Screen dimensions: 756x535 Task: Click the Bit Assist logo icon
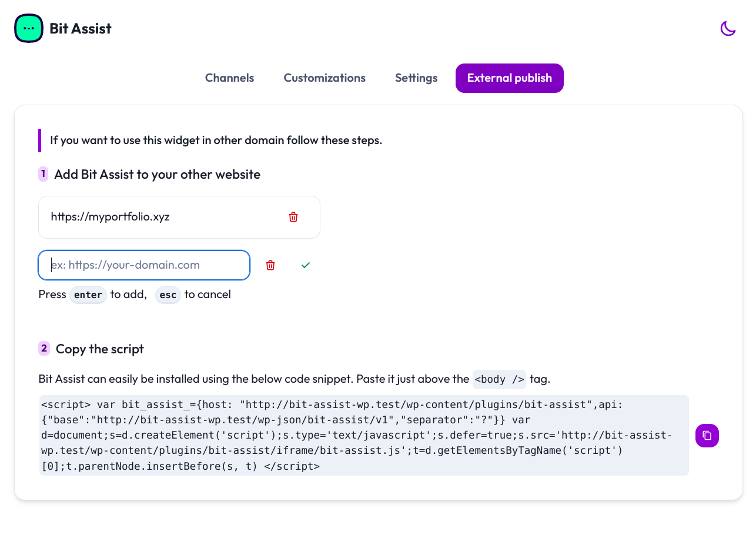coord(29,28)
